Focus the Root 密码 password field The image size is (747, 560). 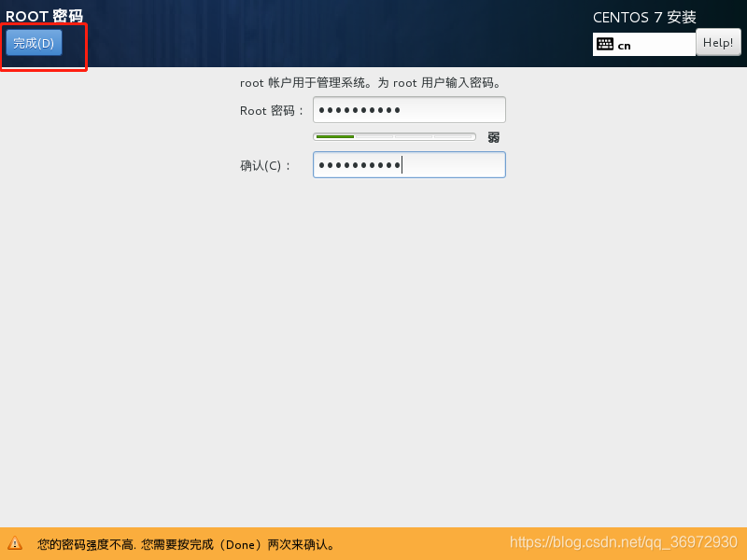(409, 110)
